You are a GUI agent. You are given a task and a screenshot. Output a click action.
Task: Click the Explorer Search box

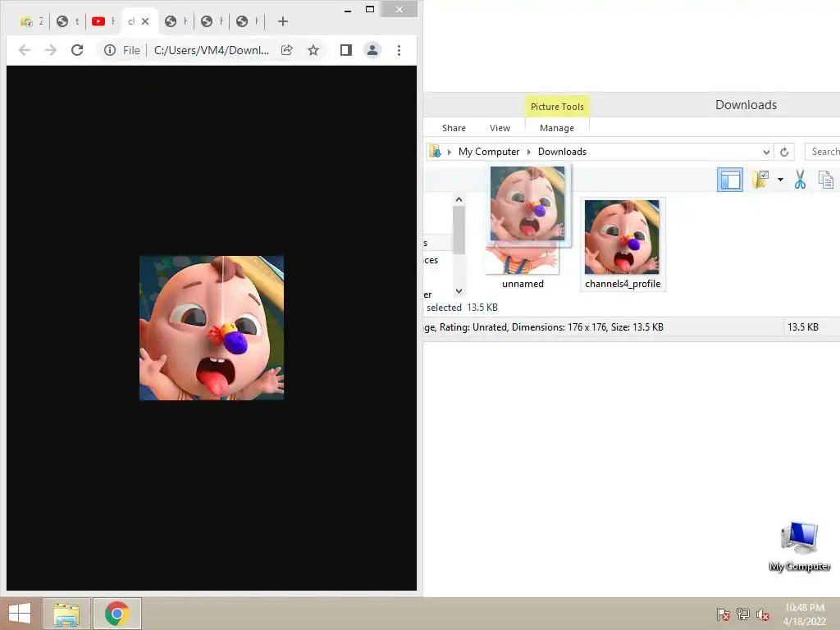tap(822, 152)
